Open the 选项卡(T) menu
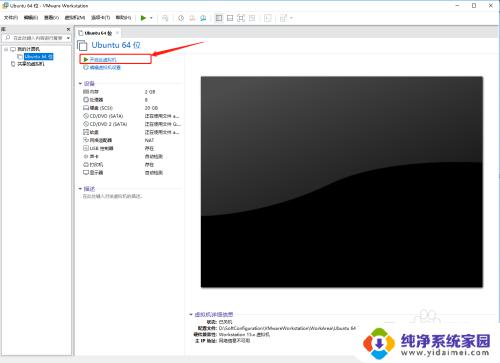 tap(100, 17)
